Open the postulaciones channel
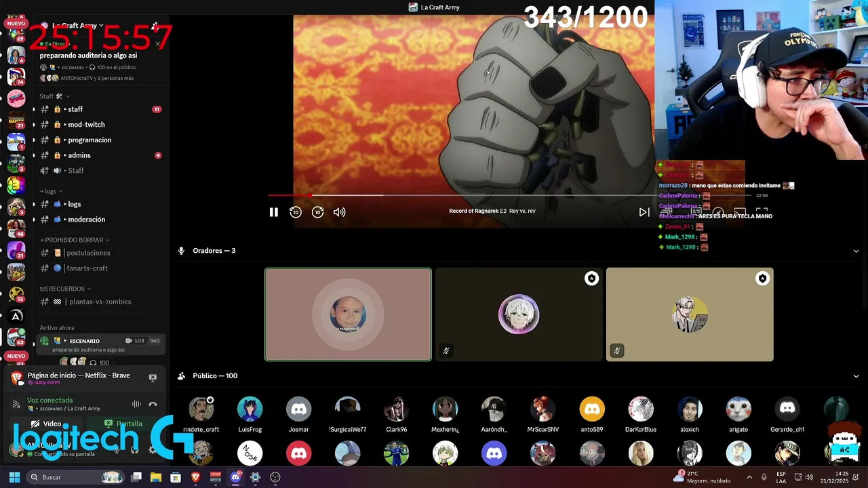This screenshot has width=868, height=488. coord(99,253)
